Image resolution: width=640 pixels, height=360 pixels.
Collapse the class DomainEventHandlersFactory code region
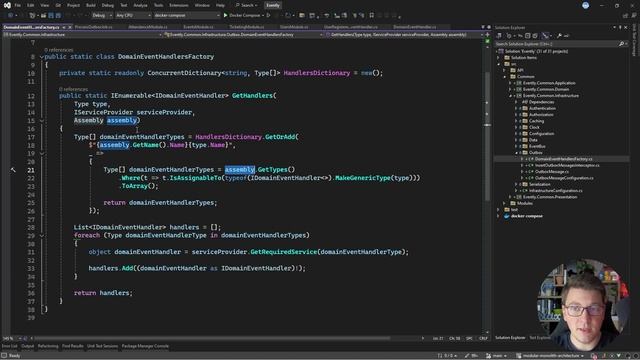(42, 57)
